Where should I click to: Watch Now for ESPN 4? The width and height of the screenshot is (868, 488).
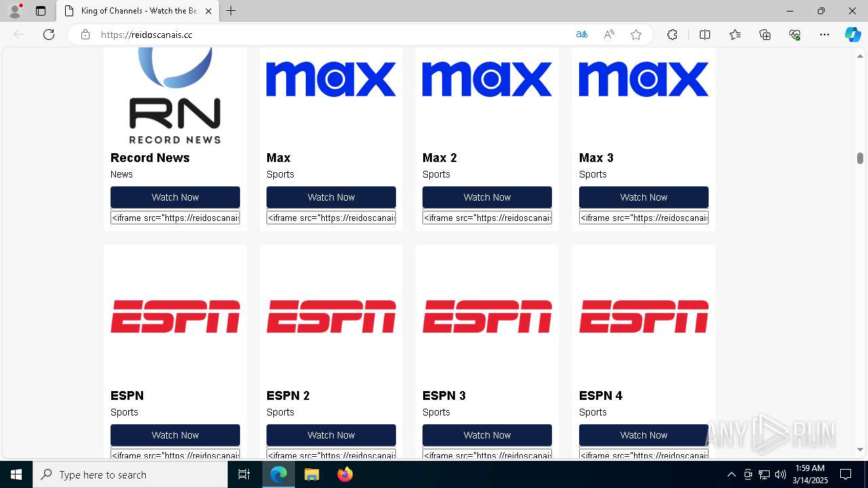[644, 435]
